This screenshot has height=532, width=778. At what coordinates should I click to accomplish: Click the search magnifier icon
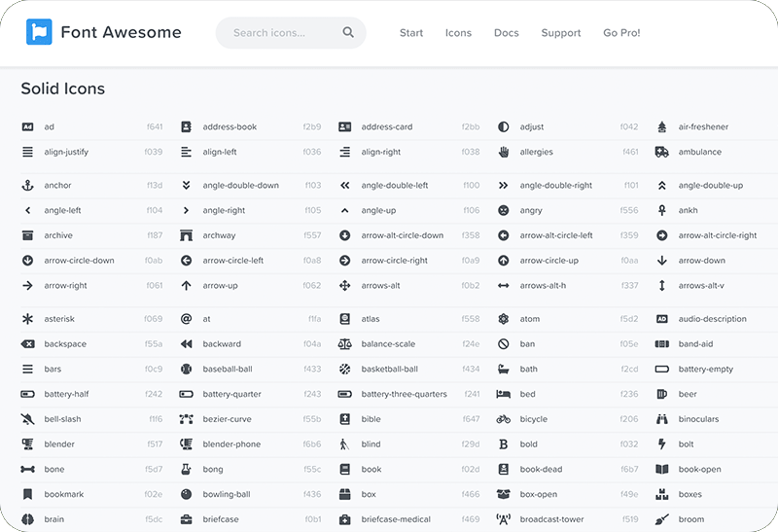348,32
